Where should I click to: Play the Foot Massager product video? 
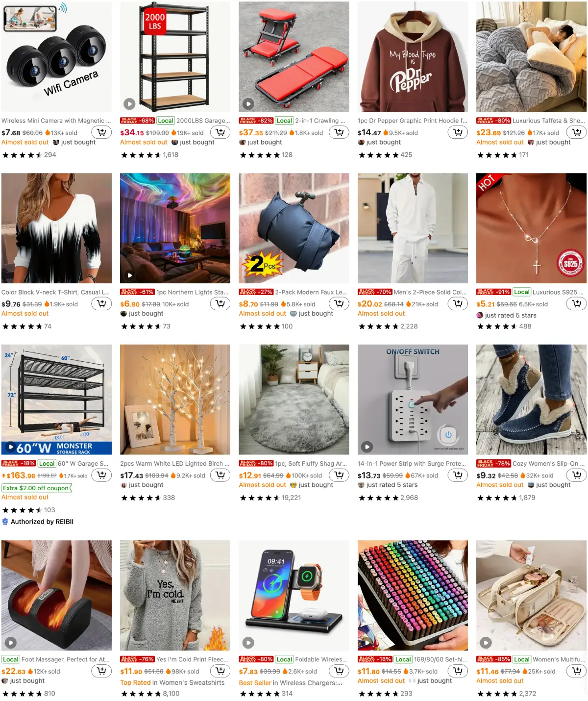coord(11,643)
